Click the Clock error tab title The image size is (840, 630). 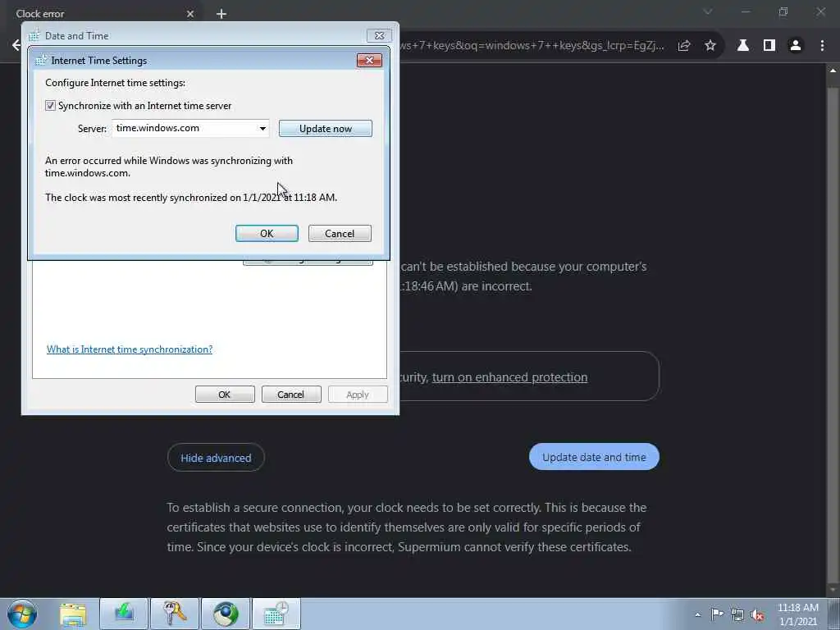40,14
